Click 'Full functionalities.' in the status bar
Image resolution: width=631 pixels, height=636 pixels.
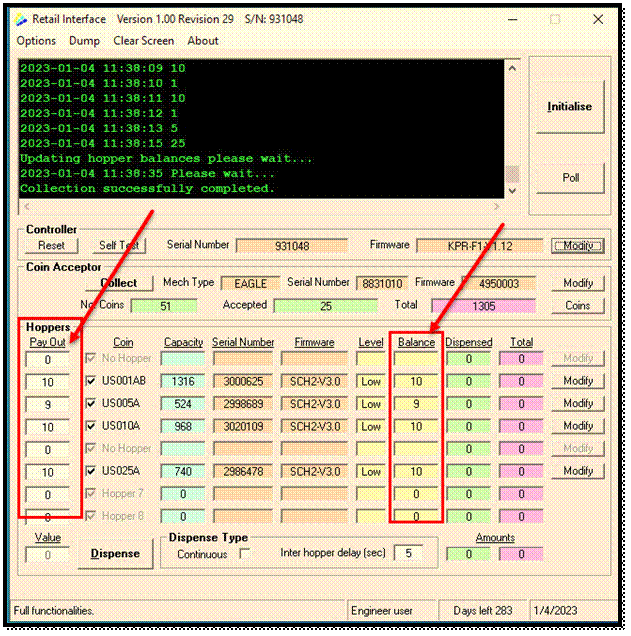[x=54, y=610]
